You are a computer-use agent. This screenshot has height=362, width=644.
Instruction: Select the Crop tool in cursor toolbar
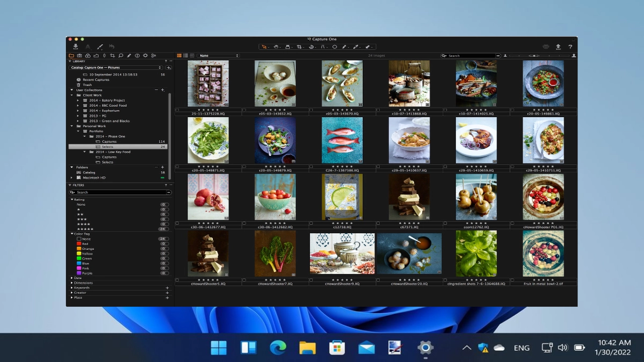pyautogui.click(x=299, y=47)
